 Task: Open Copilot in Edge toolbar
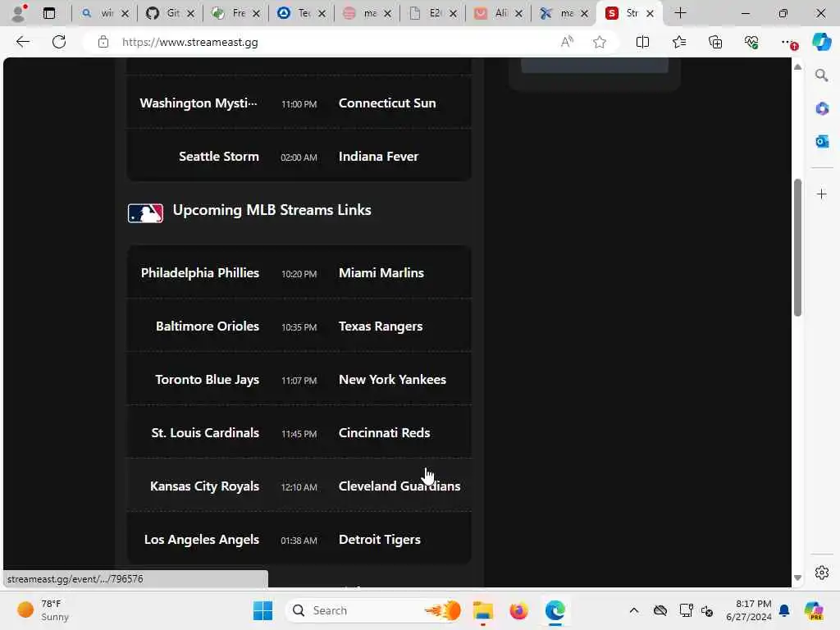821,42
